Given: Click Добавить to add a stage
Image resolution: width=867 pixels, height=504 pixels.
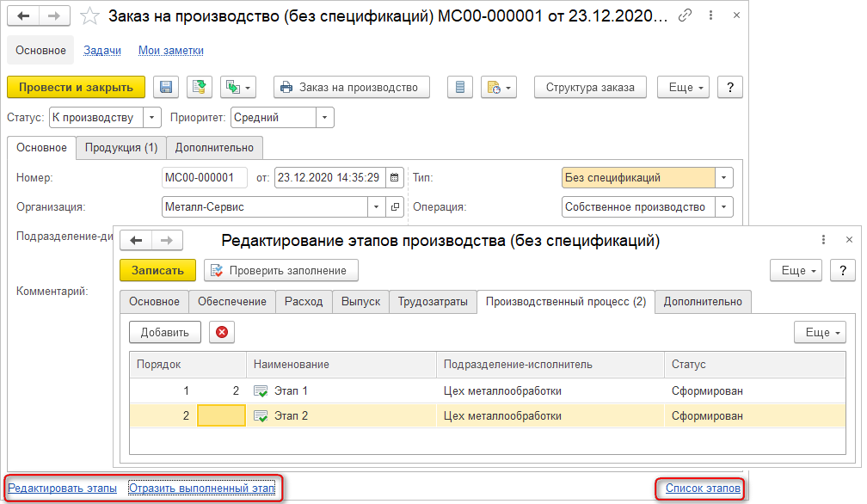Looking at the screenshot, I should (165, 332).
